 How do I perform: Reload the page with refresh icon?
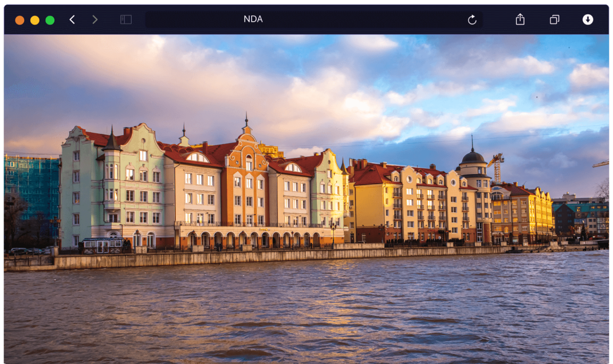coord(472,19)
